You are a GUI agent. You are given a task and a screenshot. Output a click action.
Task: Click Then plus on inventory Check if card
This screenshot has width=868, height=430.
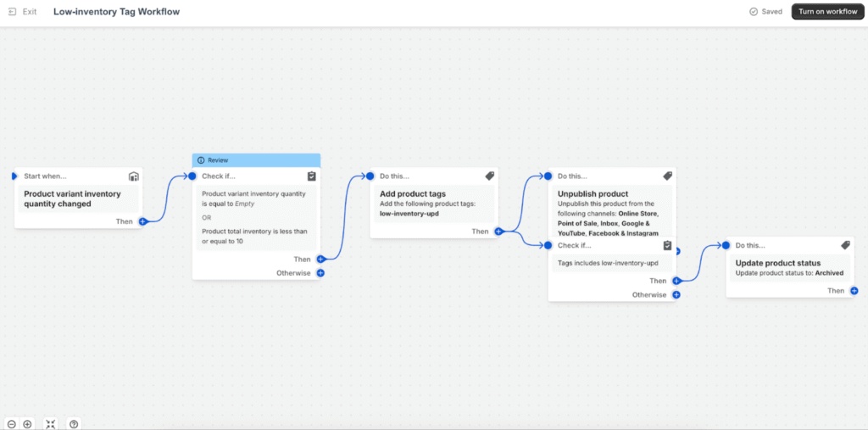(320, 260)
